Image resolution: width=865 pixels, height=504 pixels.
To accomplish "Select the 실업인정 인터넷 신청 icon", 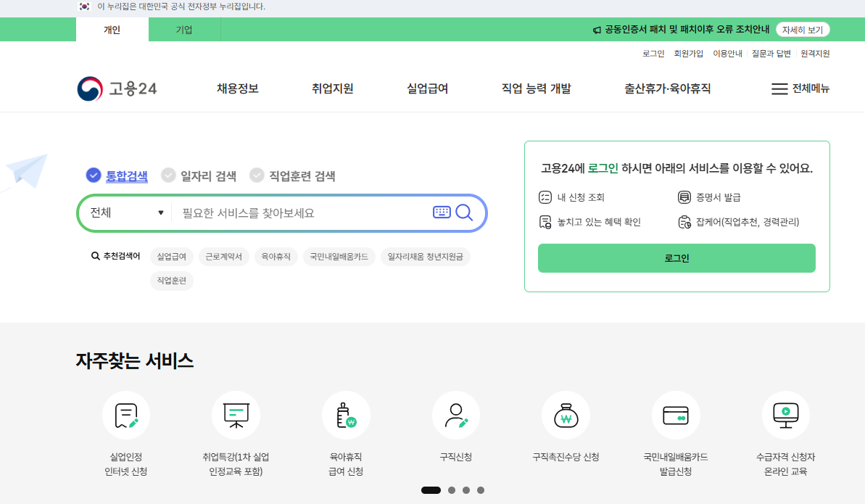I will 125,415.
